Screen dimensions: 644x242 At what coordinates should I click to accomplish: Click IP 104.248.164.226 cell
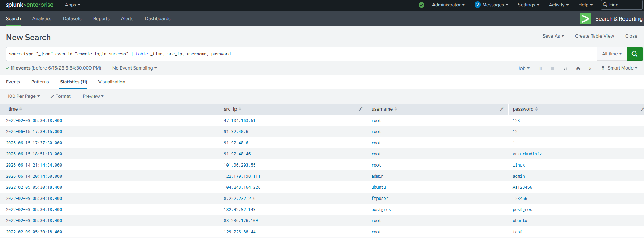click(242, 187)
